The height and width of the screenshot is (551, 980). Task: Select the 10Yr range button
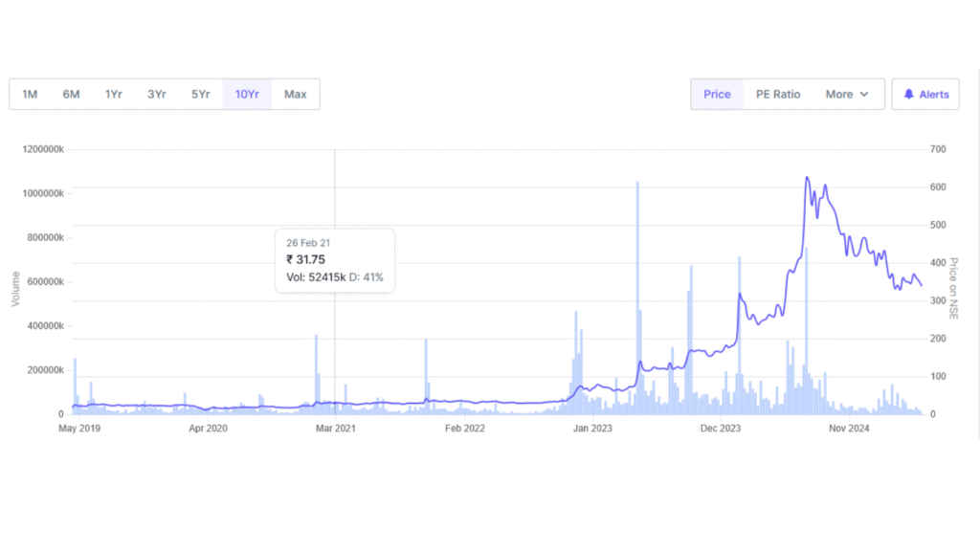[x=247, y=94]
